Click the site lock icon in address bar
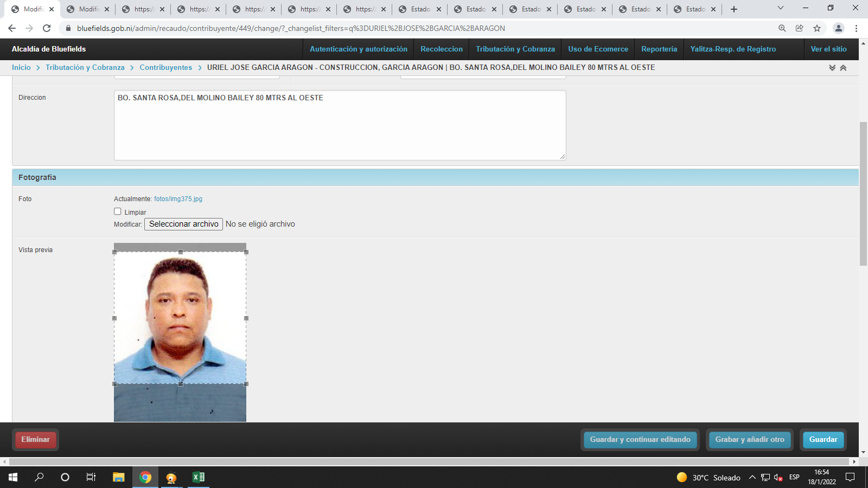This screenshot has width=868, height=488. (68, 28)
